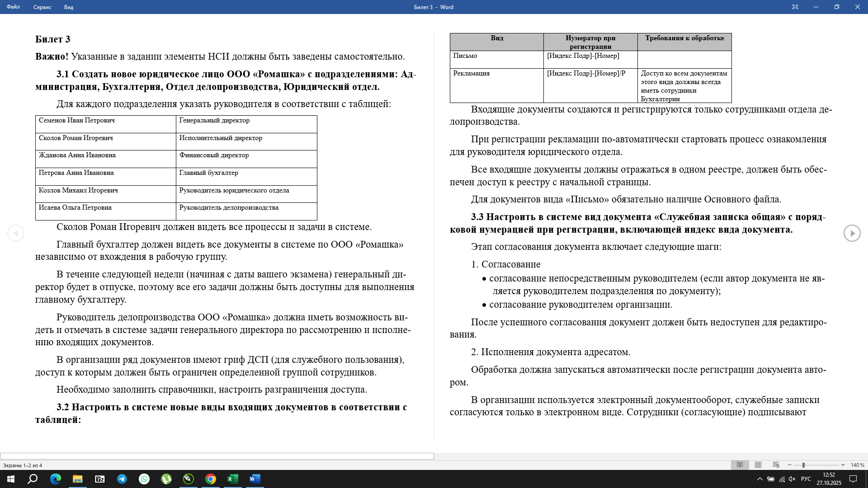This screenshot has width=868, height=488.
Task: Select the Web Layout view icon
Action: point(776,465)
